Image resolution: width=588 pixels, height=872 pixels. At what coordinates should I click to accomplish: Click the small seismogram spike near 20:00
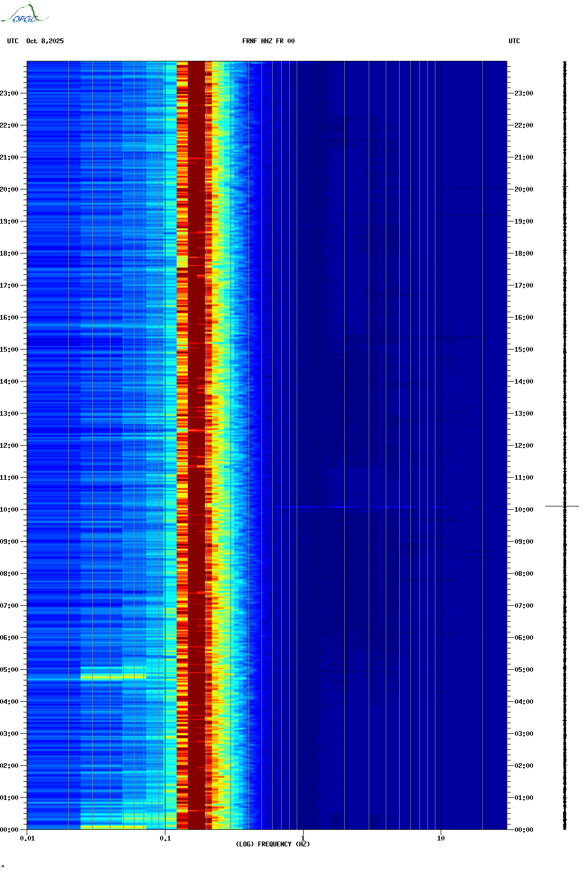566,186
